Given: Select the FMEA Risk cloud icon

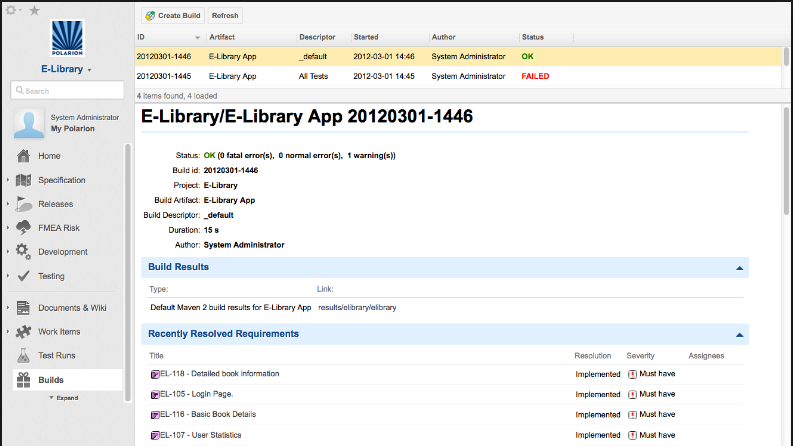Looking at the screenshot, I should coord(24,228).
